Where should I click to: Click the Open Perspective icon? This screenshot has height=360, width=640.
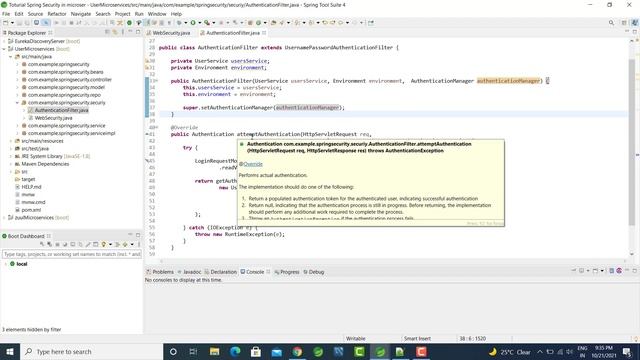[x=624, y=23]
